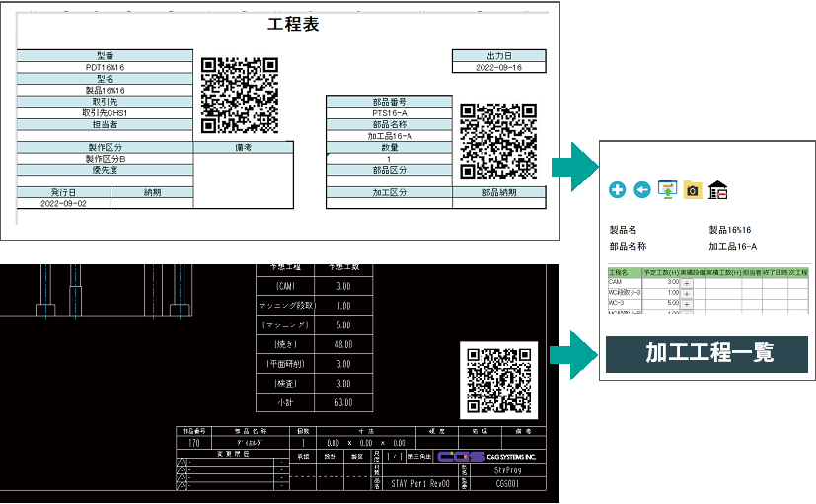Image resolution: width=816 pixels, height=504 pixels.
Task: Click the 終了日時 column header
Action: pos(775,272)
